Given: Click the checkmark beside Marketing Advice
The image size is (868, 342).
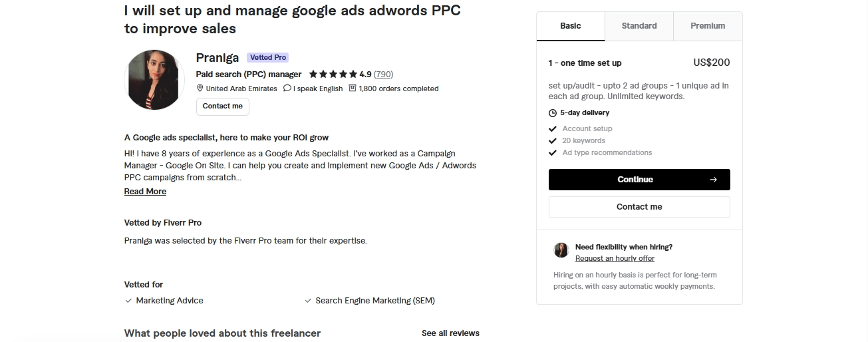Looking at the screenshot, I should click(128, 301).
